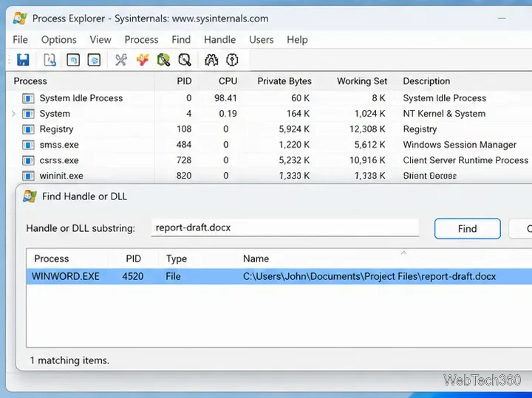Click the binoculars toolbar icon

tap(211, 60)
